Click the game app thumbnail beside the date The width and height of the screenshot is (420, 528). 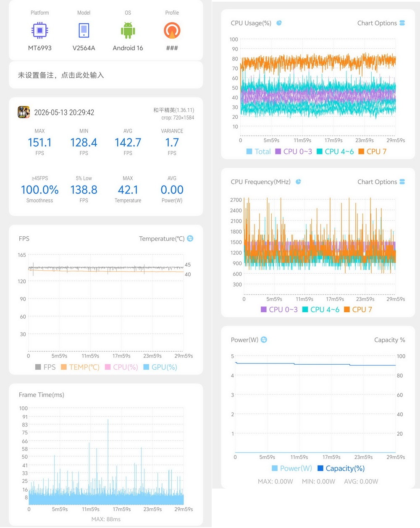click(x=24, y=112)
